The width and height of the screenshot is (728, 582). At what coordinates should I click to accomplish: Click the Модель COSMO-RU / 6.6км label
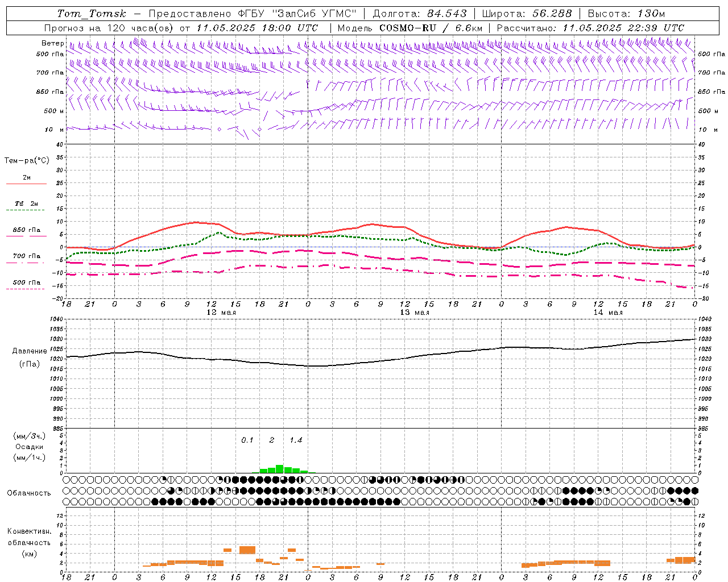tap(409, 28)
